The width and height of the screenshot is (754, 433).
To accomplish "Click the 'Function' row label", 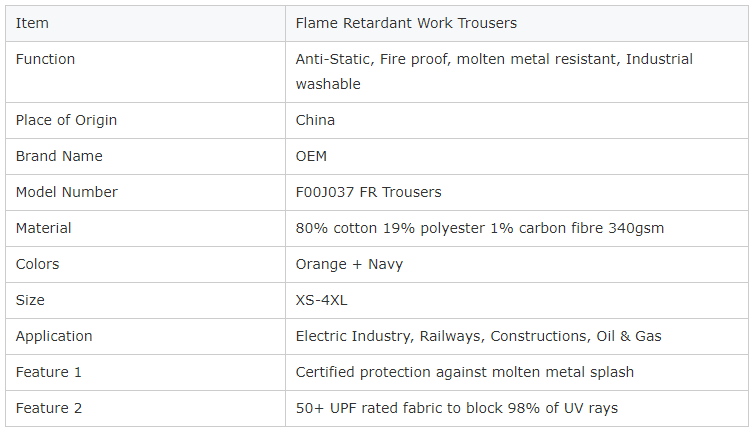I will click(x=45, y=59).
